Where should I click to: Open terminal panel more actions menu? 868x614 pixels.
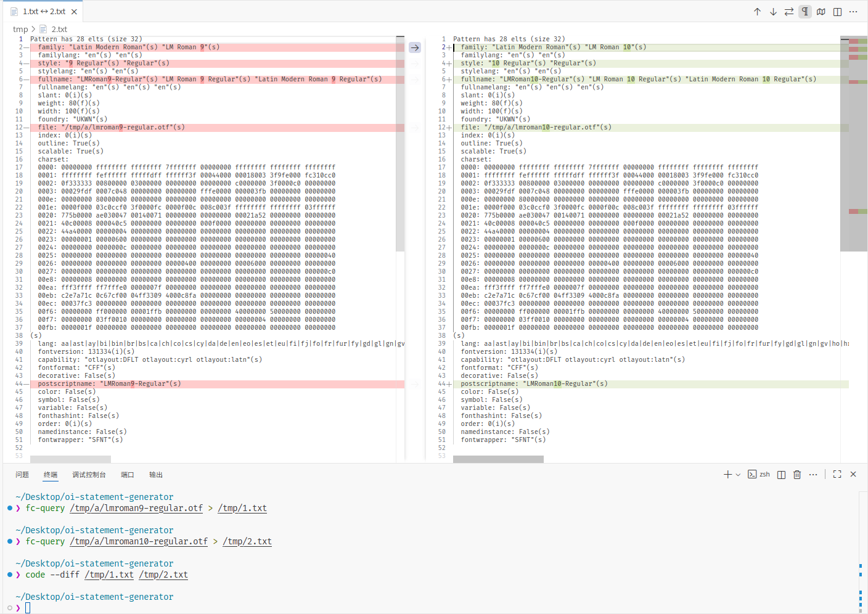813,475
